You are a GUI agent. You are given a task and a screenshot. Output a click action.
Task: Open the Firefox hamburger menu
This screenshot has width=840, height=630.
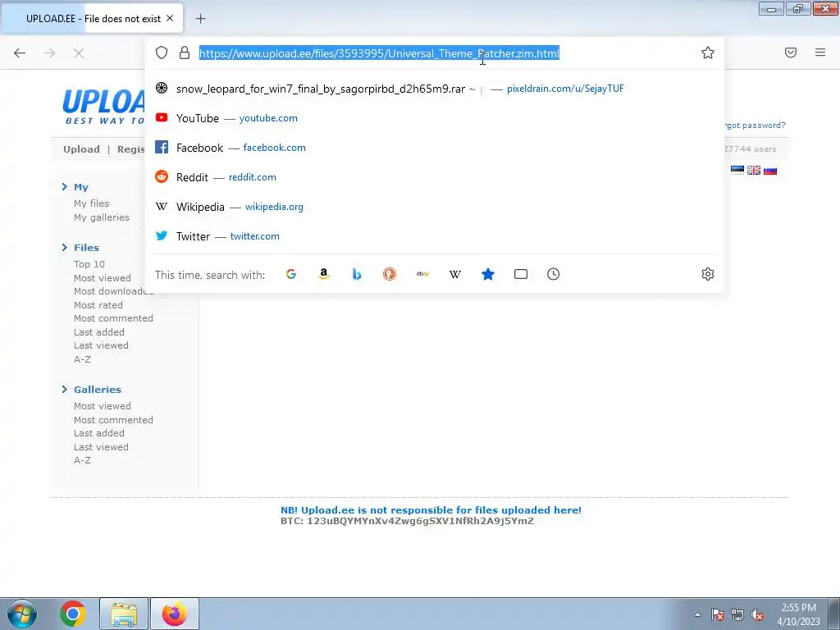820,52
